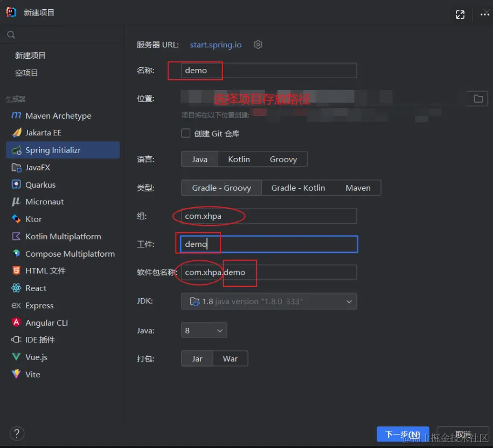Select React generator label
Screen dimensions: 493x448
[36, 288]
